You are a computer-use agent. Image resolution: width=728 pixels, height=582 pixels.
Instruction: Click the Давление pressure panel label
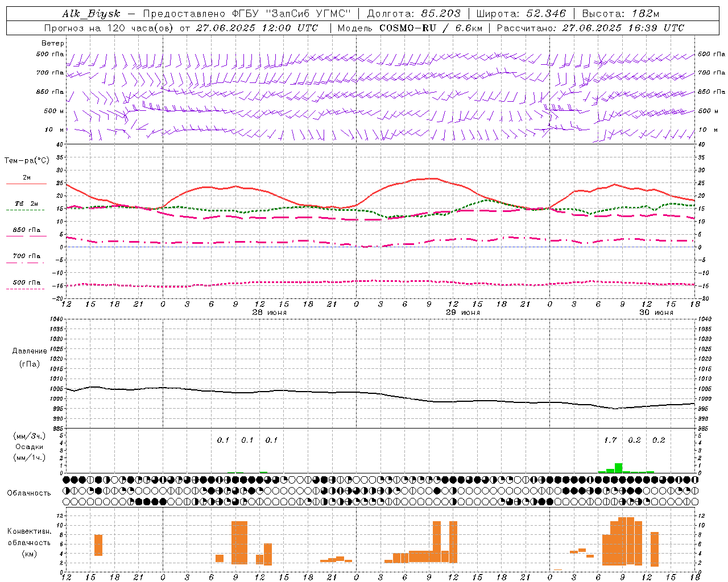click(x=30, y=351)
